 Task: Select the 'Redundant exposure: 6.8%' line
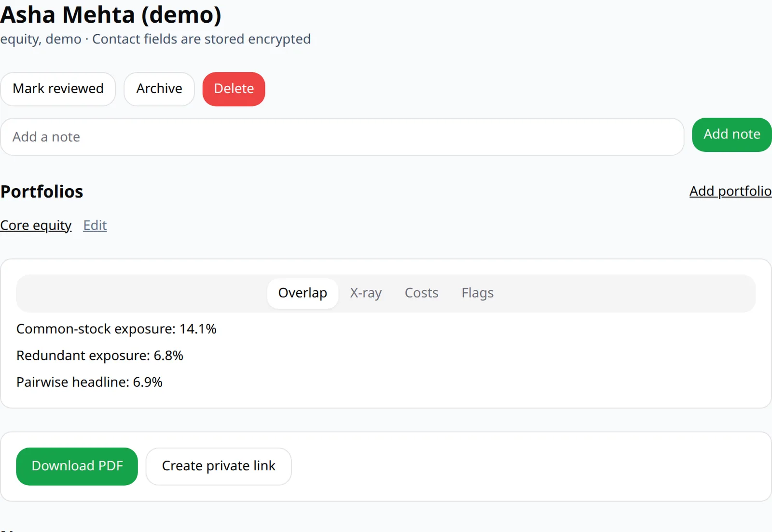point(100,355)
